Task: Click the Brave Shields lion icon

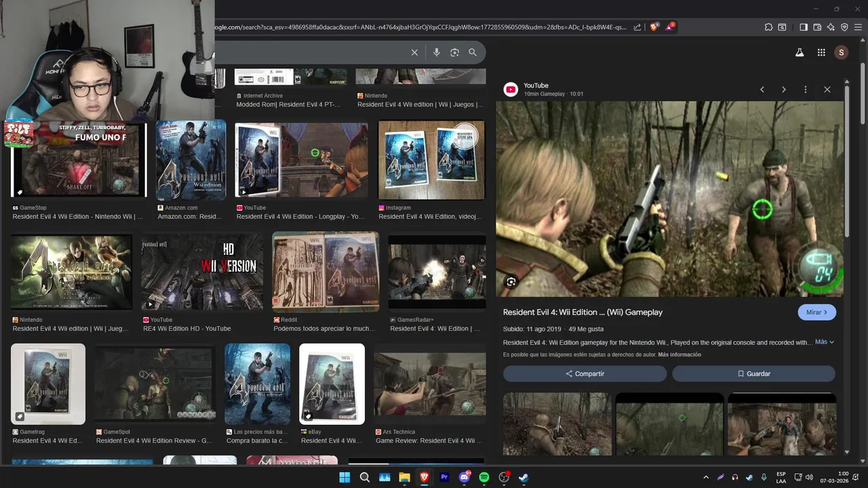Action: 654,27
